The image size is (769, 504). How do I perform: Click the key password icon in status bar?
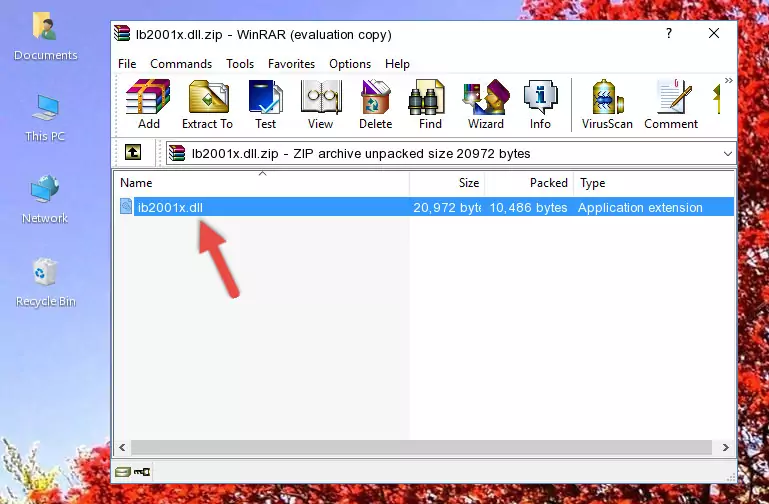pyautogui.click(x=142, y=472)
